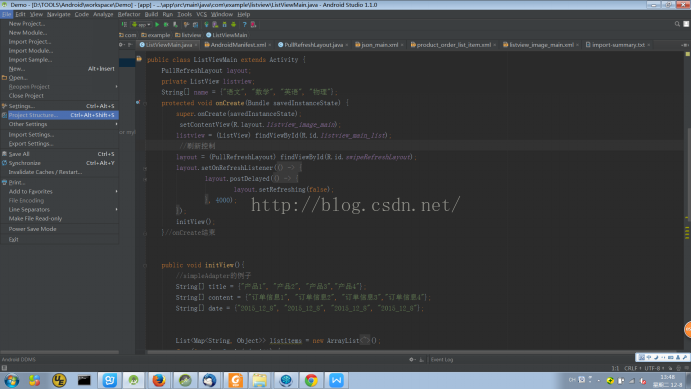Collapse the setOnRefreshListener fold marker
Viewport: 692px width, 389px height.
click(x=145, y=168)
